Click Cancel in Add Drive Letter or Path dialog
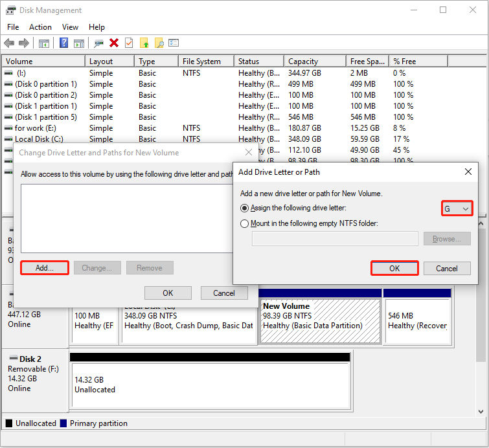Screen dimensions: 489x448 click(x=447, y=269)
